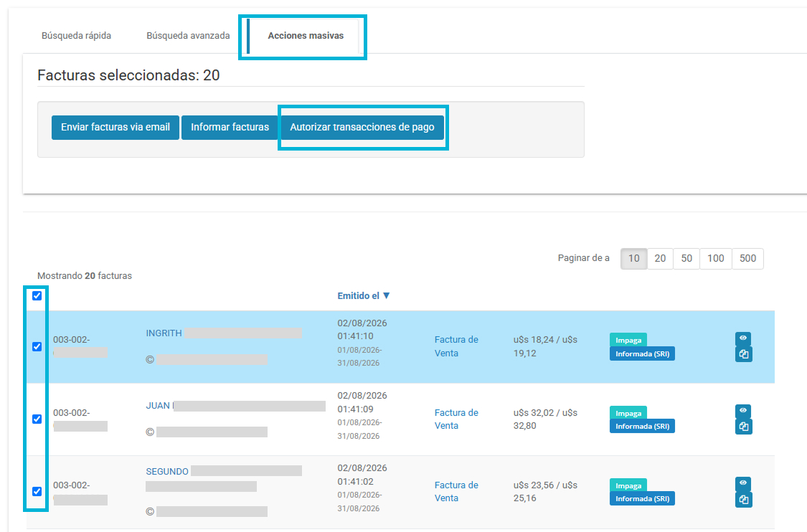Click the Facturas seleccionadas: 20 heading
The image size is (807, 532).
128,75
